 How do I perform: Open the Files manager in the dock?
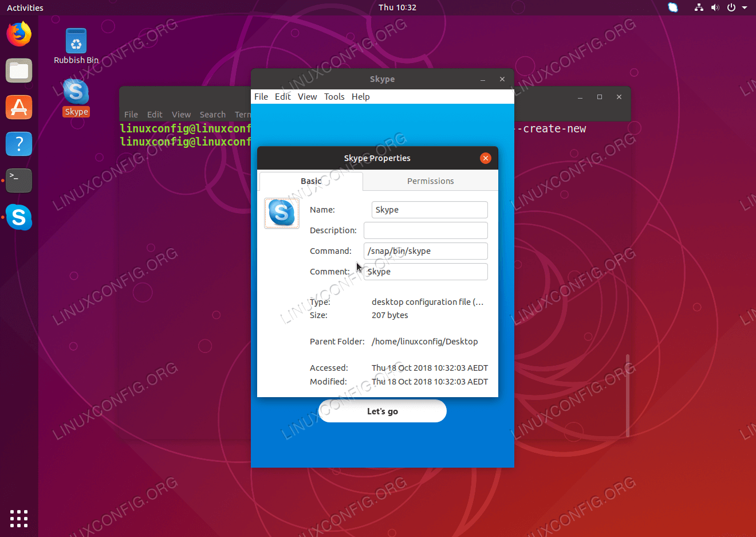(x=19, y=71)
